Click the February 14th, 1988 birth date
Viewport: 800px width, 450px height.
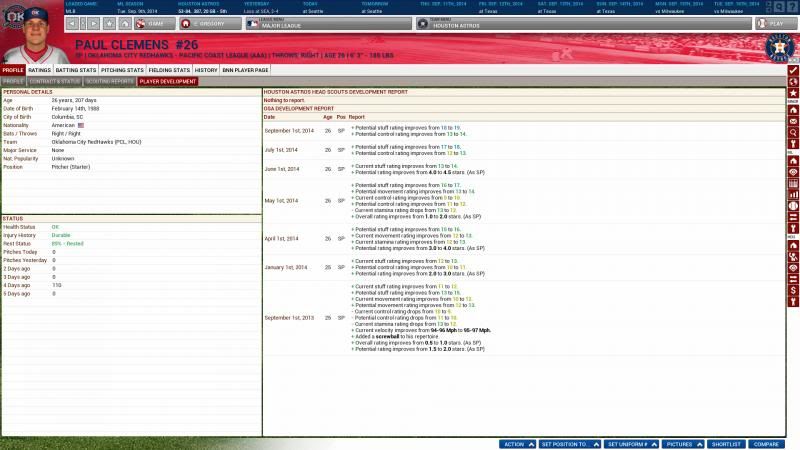coord(75,109)
